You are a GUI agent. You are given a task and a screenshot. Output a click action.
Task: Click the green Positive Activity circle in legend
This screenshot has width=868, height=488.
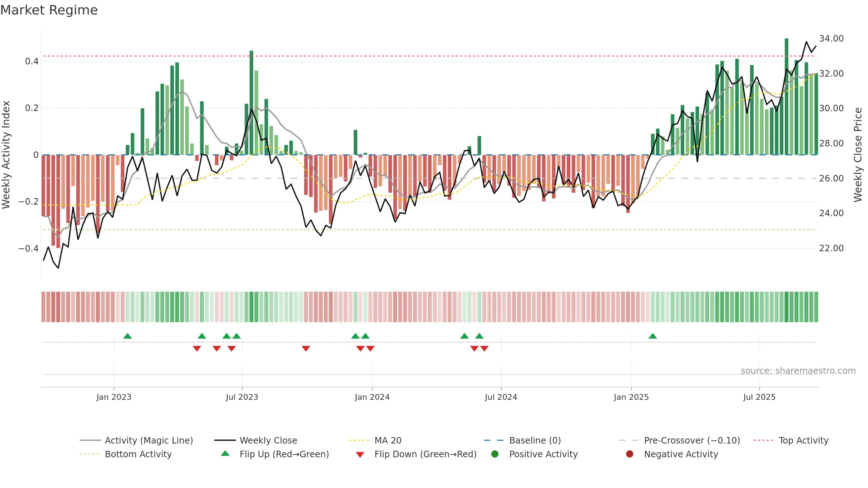click(x=495, y=454)
